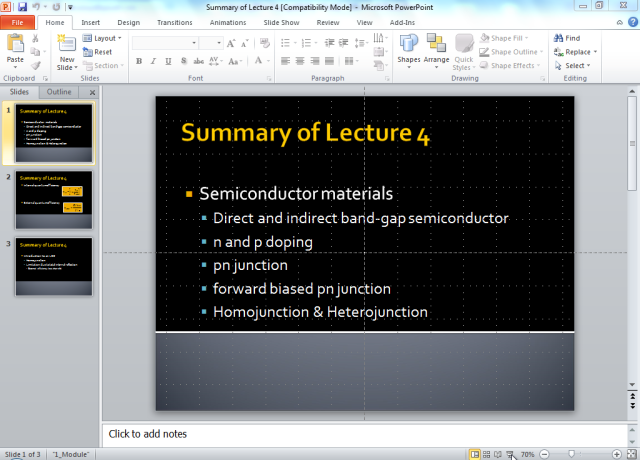Click the Find button
Image resolution: width=640 pixels, height=460 pixels.
(567, 38)
